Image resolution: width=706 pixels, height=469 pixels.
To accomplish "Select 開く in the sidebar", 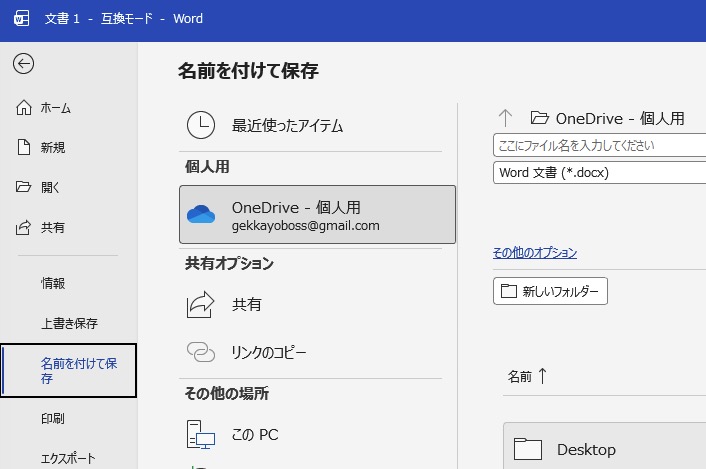I will [x=50, y=187].
